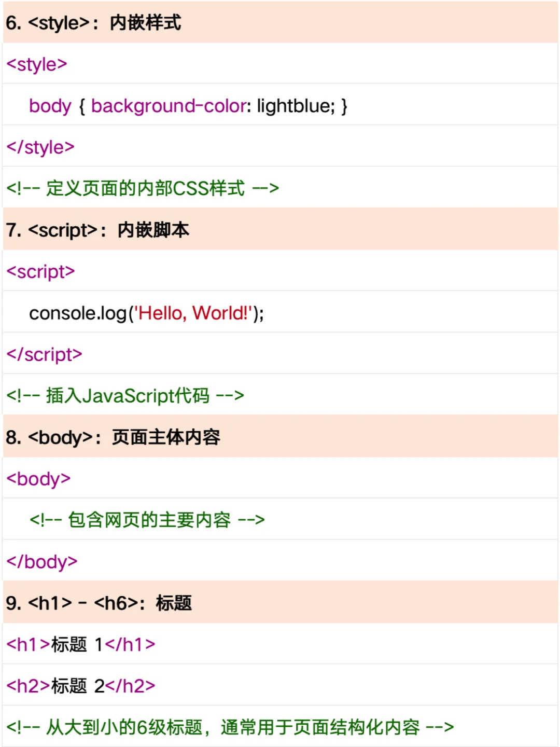Select the opening <body> tag line
The height and width of the screenshot is (747, 560).
coord(38,478)
